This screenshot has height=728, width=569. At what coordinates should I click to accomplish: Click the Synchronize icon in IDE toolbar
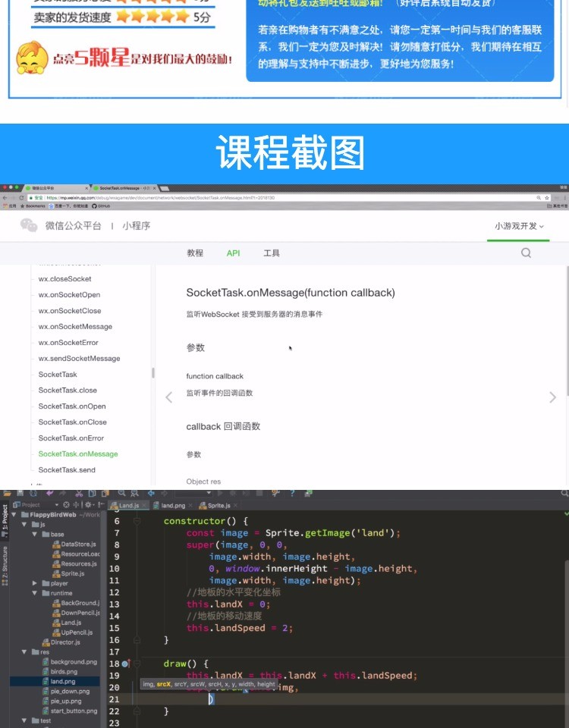pos(33,493)
